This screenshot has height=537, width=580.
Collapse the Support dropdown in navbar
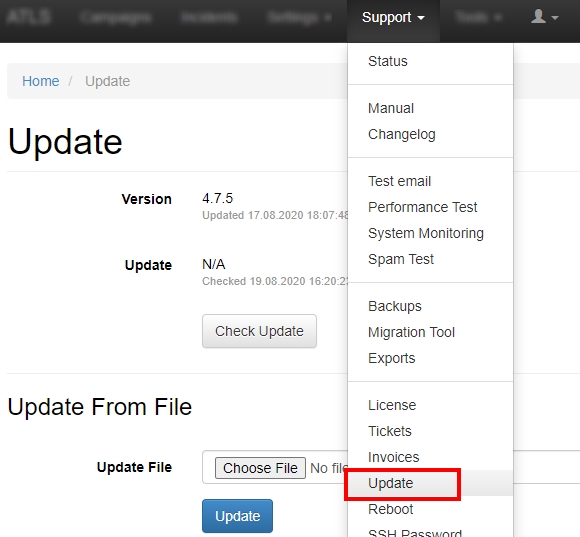pos(393,17)
